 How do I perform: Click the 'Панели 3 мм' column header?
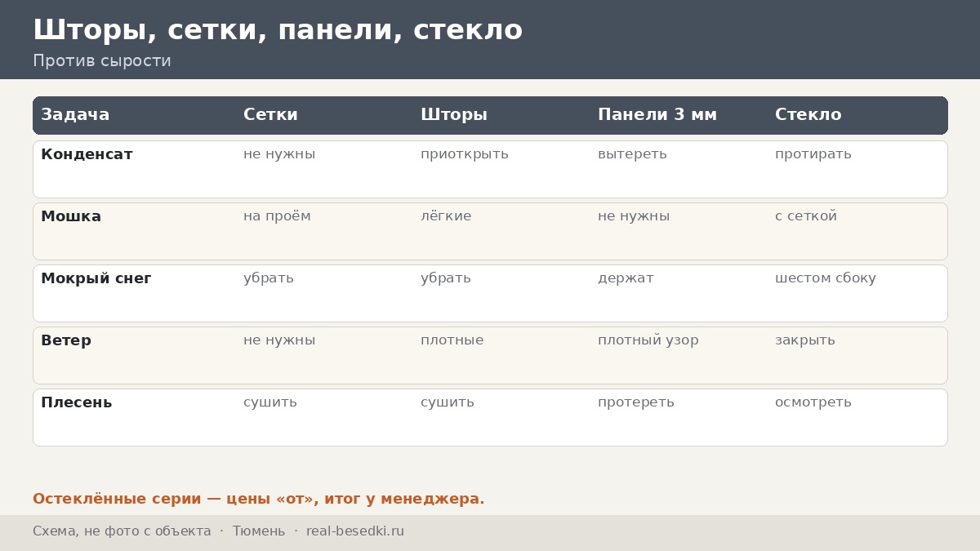657,115
